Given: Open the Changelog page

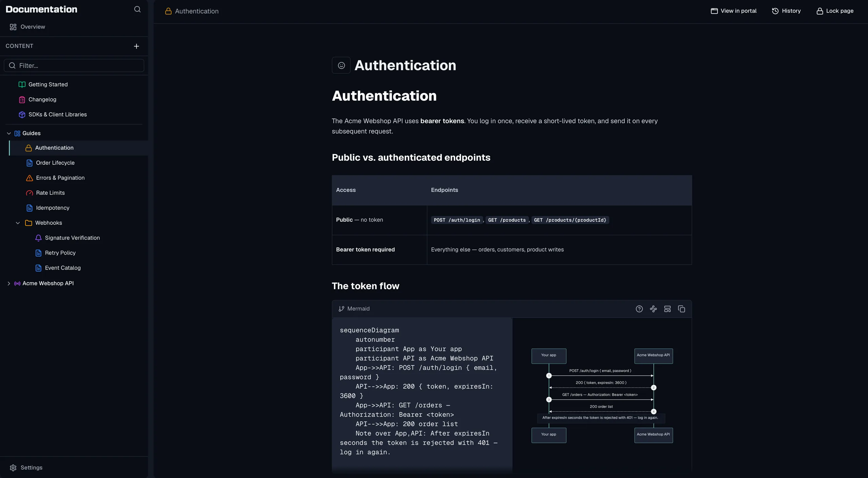Looking at the screenshot, I should 42,99.
